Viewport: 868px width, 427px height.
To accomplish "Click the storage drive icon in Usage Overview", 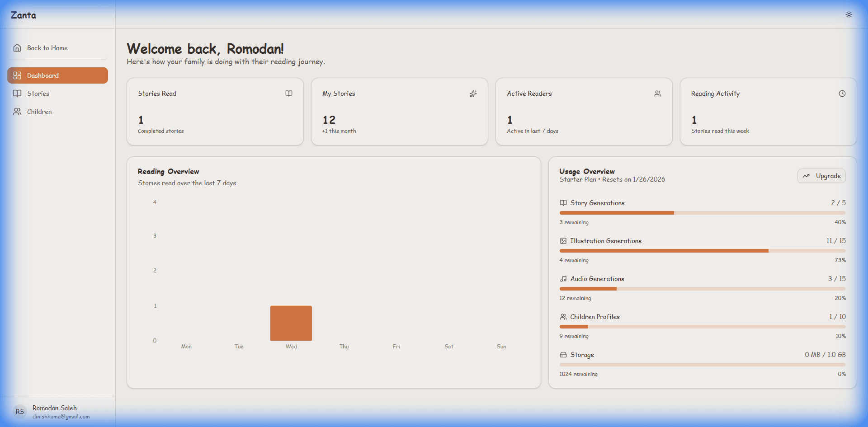I will [563, 355].
